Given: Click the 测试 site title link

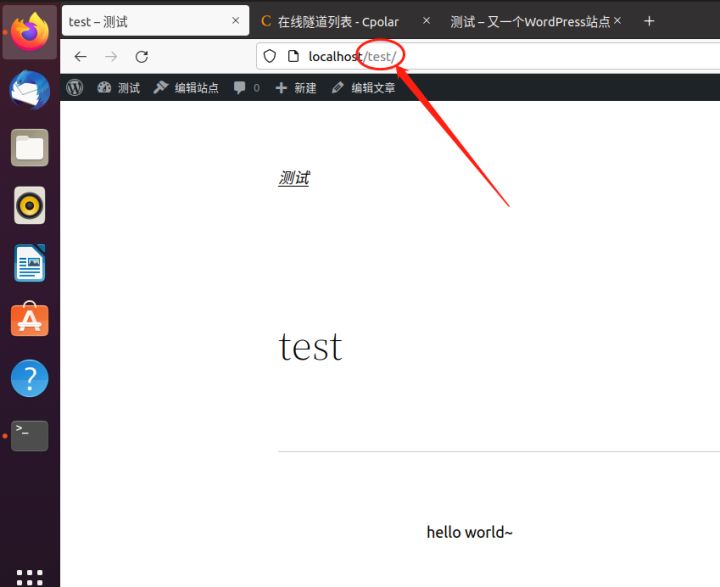Looking at the screenshot, I should point(294,178).
